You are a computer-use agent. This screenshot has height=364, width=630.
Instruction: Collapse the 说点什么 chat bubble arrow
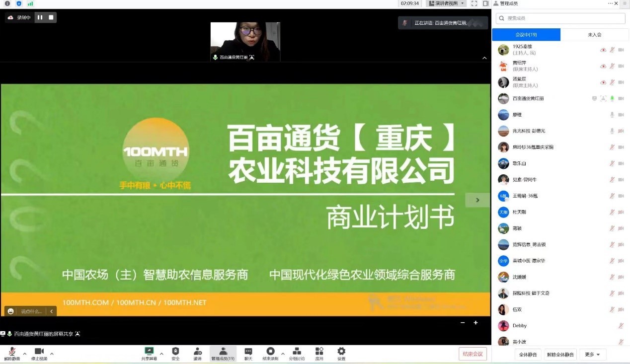coord(51,311)
